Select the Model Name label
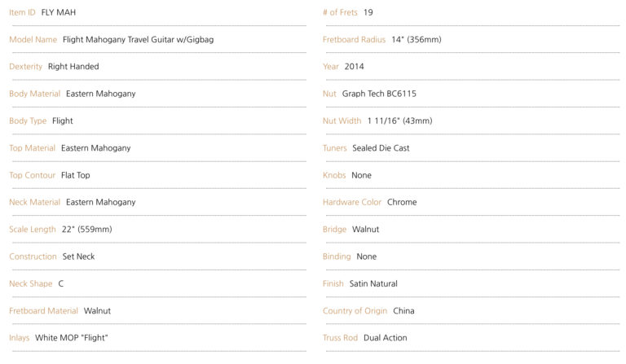Screen dimensions: 626x364 click(33, 39)
